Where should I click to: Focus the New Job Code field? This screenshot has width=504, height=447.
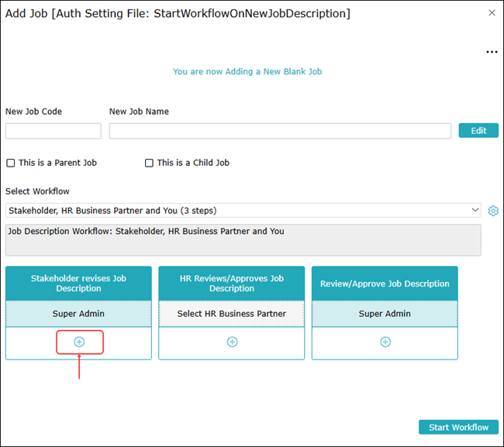[54, 131]
